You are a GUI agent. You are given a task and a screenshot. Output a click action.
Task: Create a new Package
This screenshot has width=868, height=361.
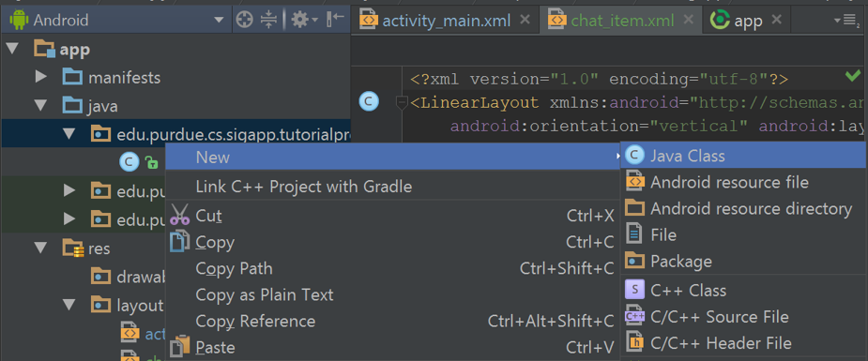(x=744, y=261)
